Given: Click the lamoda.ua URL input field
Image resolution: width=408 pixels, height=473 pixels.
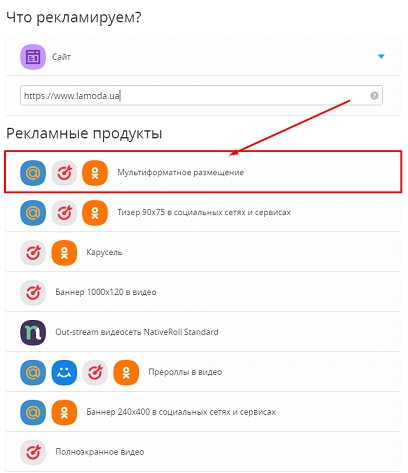Looking at the screenshot, I should click(201, 96).
